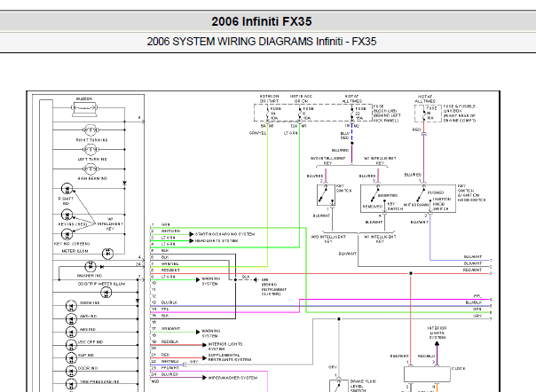The width and height of the screenshot is (536, 392).
Task: Click the "STARTING/CHARGING SYSTEM" label
Action: [x=225, y=234]
